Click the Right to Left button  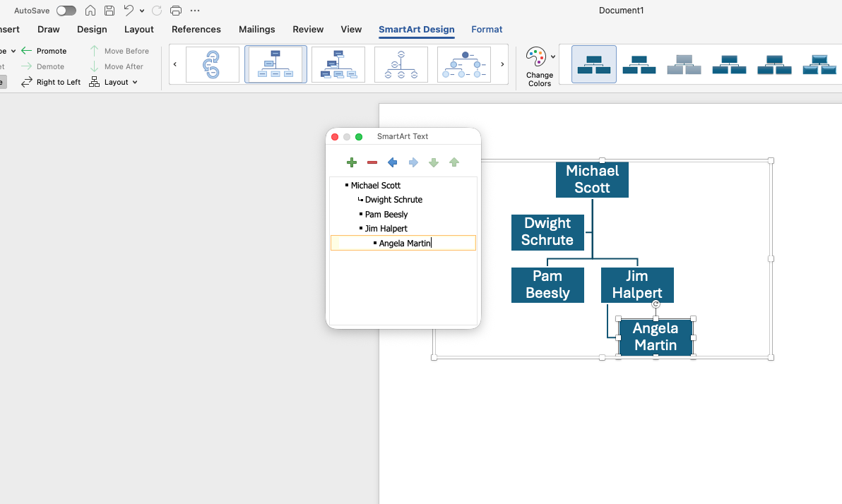click(51, 82)
